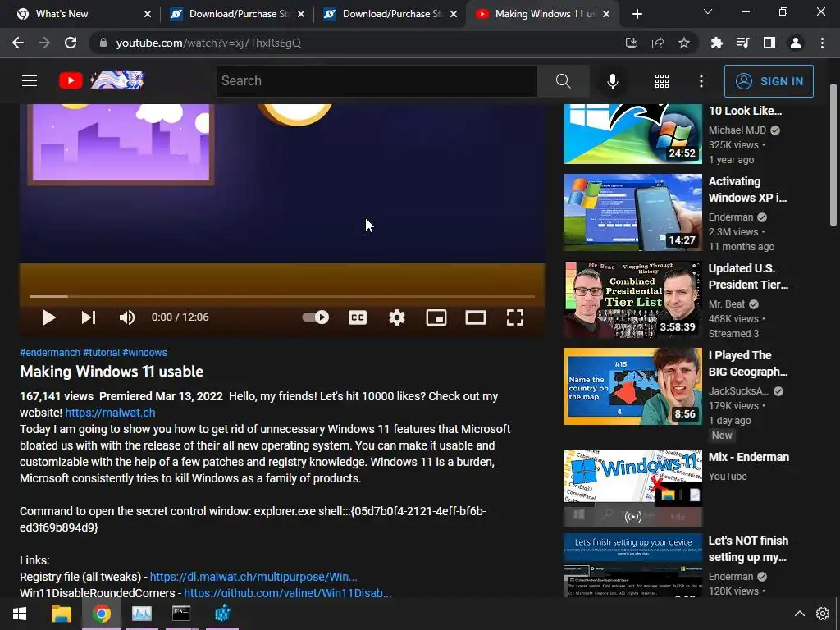Click Mr. Beat channel name
Viewport: 840px width, 630px height.
pos(727,304)
